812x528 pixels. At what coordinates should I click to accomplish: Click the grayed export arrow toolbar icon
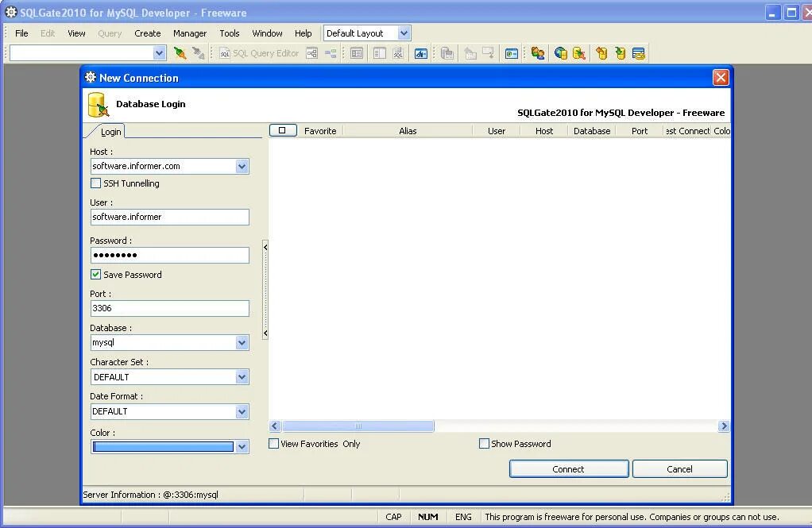point(470,52)
